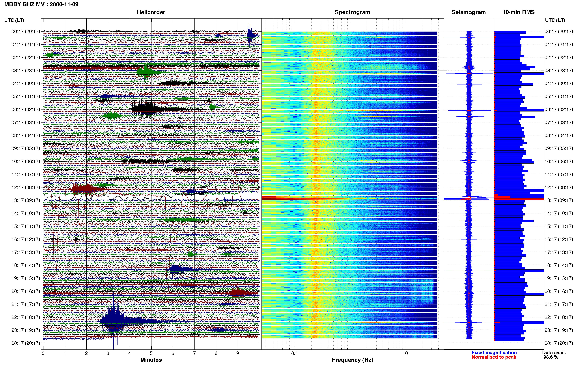The width and height of the screenshot is (588, 368).
Task: Click the left '06:17 (02:17)' time label
Action: tap(26, 109)
